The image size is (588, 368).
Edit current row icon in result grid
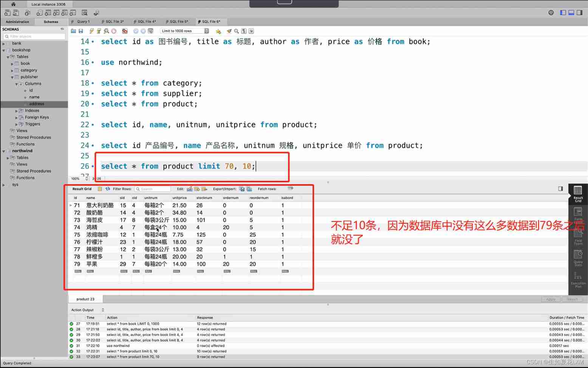click(190, 189)
